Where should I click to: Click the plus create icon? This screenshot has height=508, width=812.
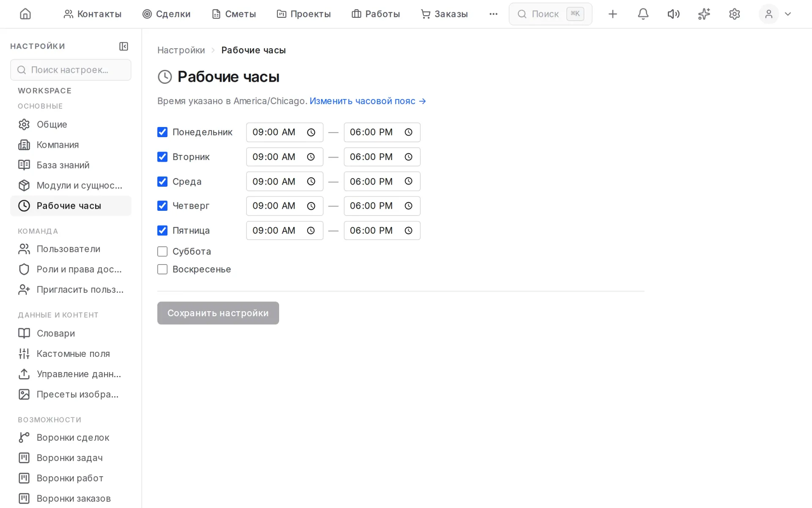click(x=612, y=14)
